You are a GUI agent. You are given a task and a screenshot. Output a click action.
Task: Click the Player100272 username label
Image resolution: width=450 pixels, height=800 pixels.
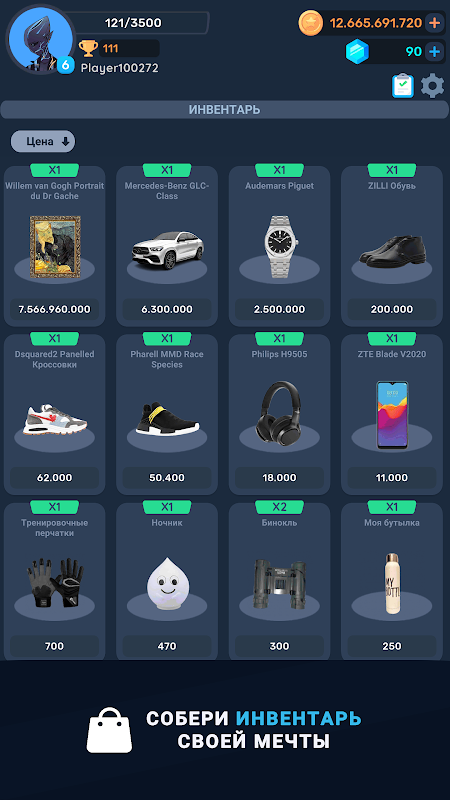point(119,68)
